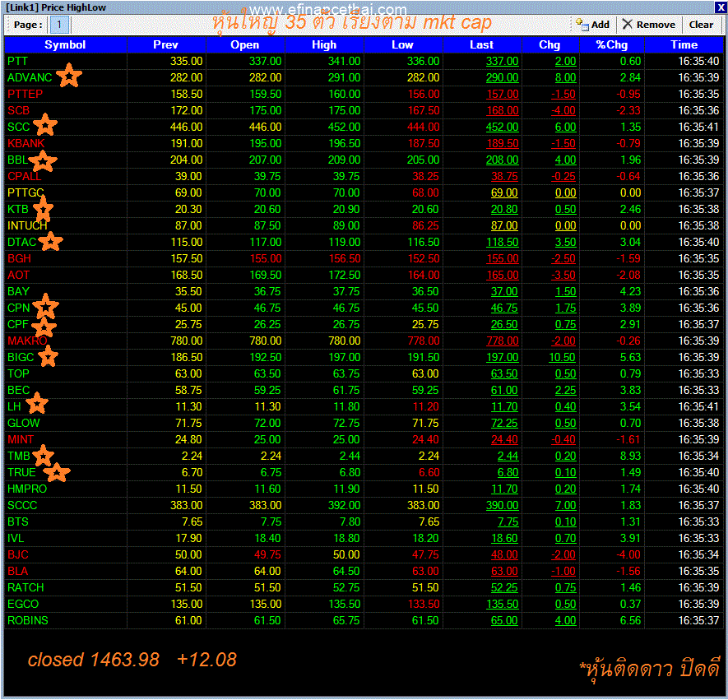This screenshot has height=700, width=728.
Task: Select the HMPRO symbol
Action: click(x=27, y=489)
